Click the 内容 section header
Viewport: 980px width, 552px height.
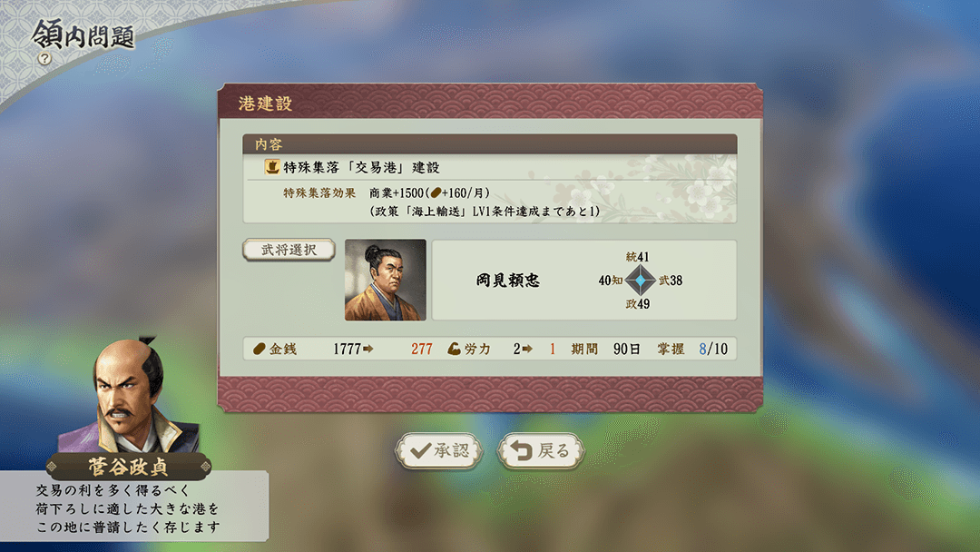tap(490, 144)
